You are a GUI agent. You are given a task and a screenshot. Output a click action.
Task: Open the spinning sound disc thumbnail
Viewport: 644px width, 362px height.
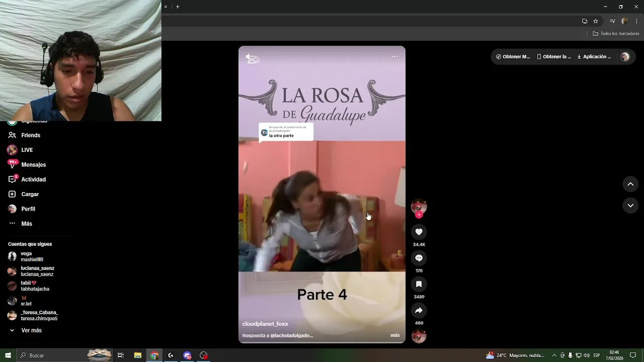(419, 336)
